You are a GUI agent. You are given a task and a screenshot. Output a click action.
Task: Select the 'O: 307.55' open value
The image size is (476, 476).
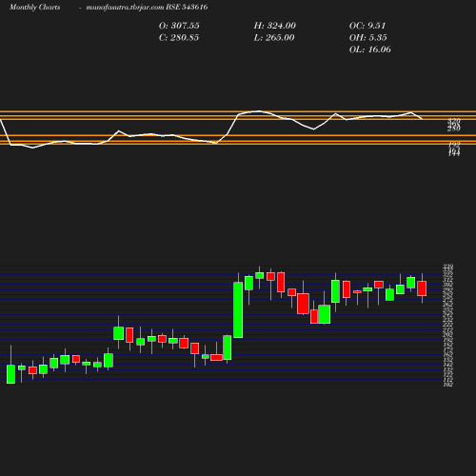[x=179, y=26]
